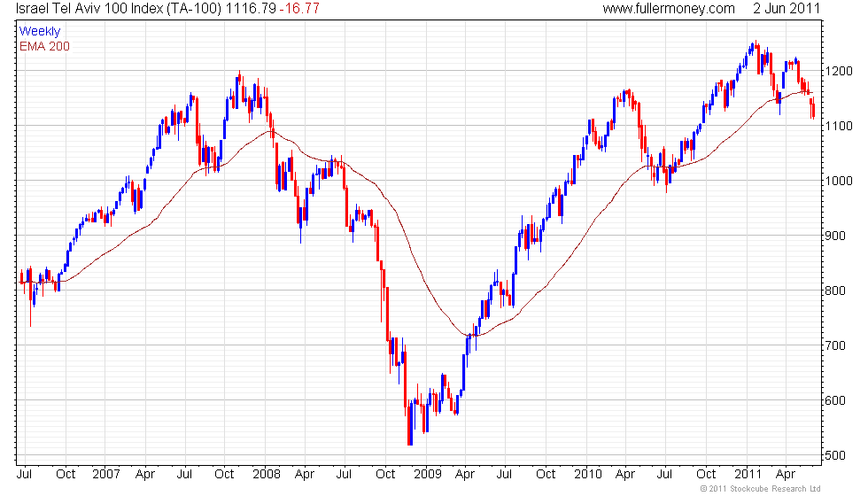Click the 800 price axis label
868x496 pixels.
pyautogui.click(x=835, y=291)
